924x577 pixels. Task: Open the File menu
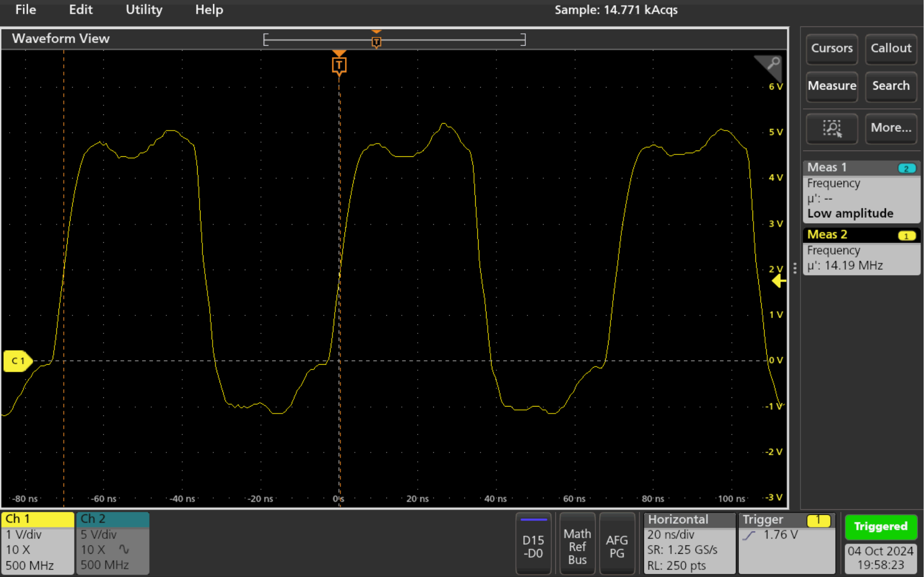[25, 10]
